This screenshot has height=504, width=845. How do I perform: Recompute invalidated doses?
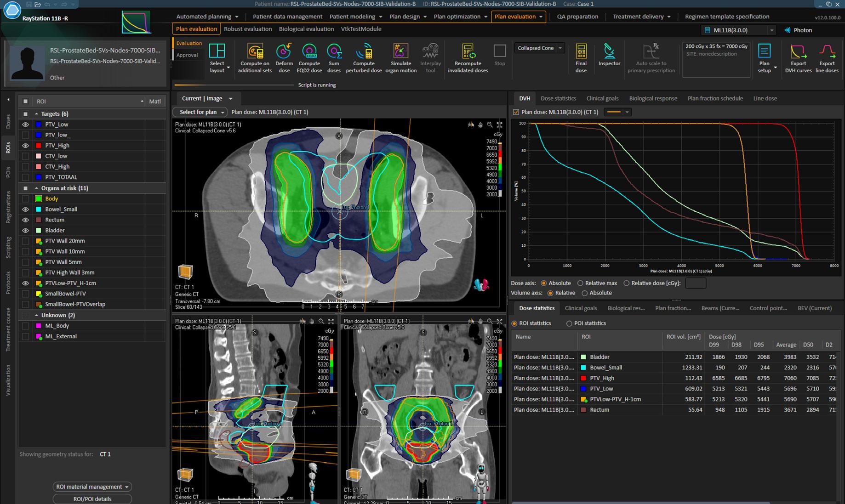tap(468, 58)
